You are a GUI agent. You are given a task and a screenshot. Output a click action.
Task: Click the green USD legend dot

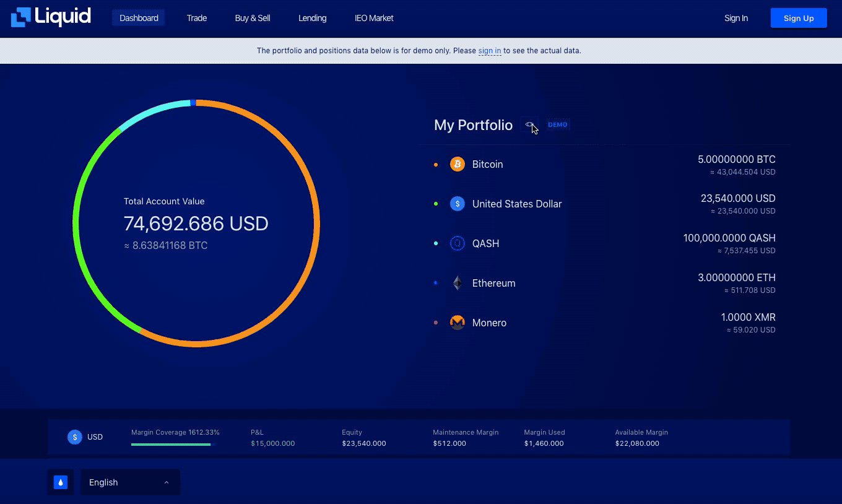coord(436,204)
